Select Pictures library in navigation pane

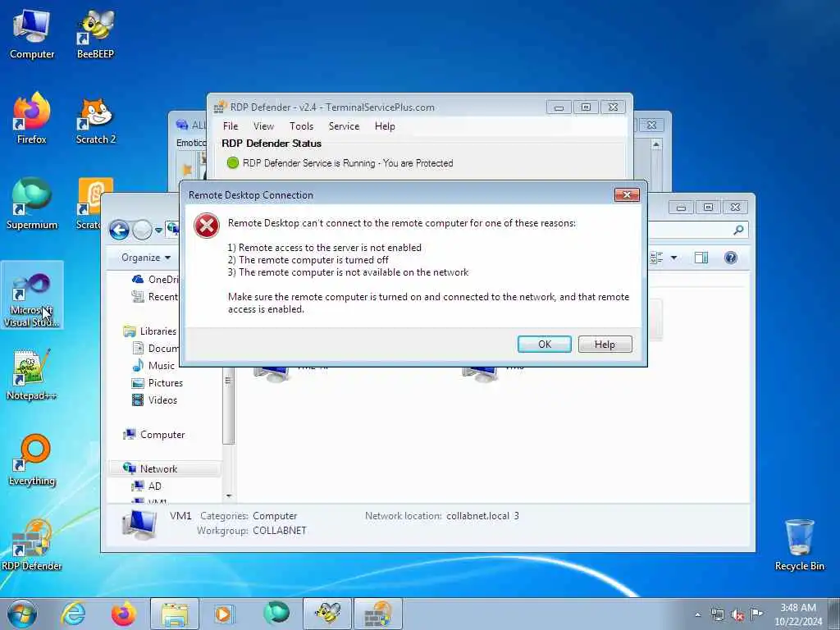[x=157, y=382]
